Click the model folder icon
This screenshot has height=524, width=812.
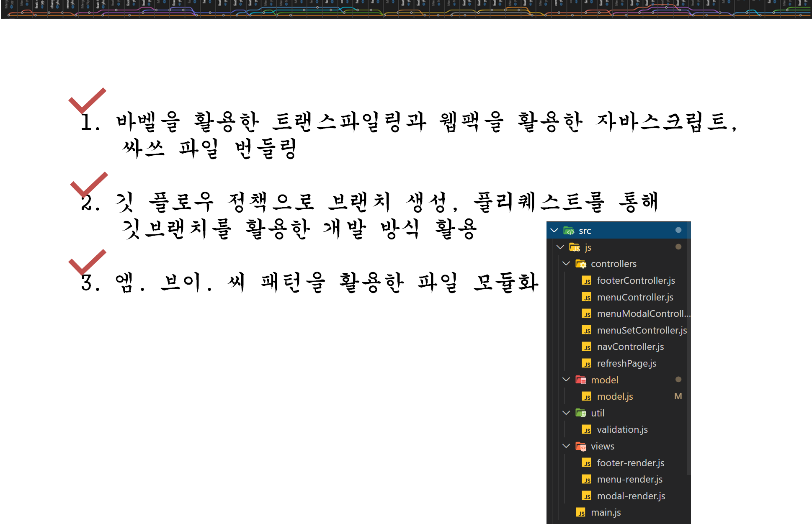tap(581, 380)
